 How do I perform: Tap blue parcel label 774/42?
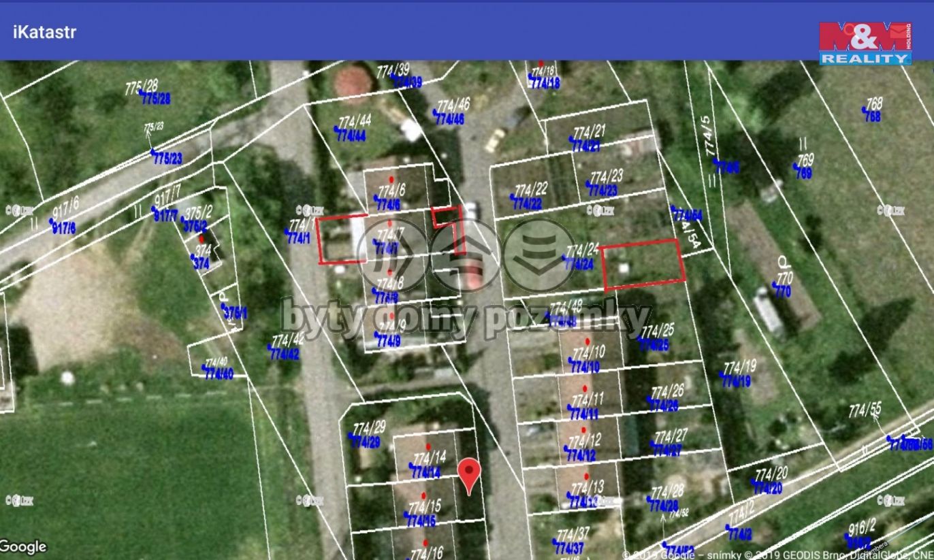point(285,355)
